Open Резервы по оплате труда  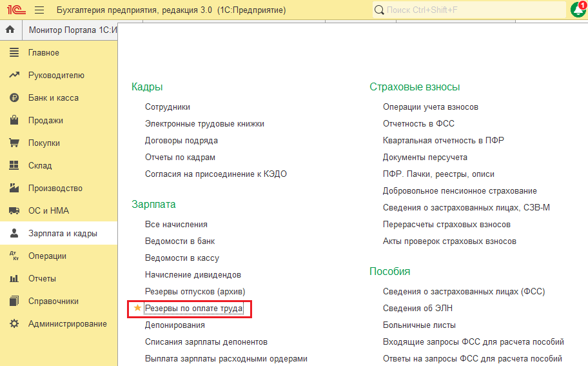193,308
